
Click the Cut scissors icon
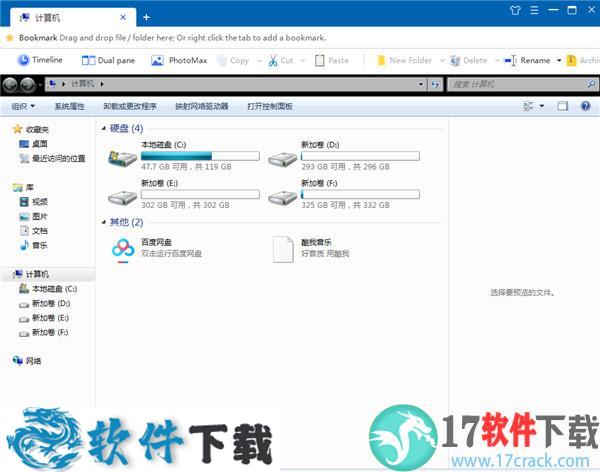point(272,60)
